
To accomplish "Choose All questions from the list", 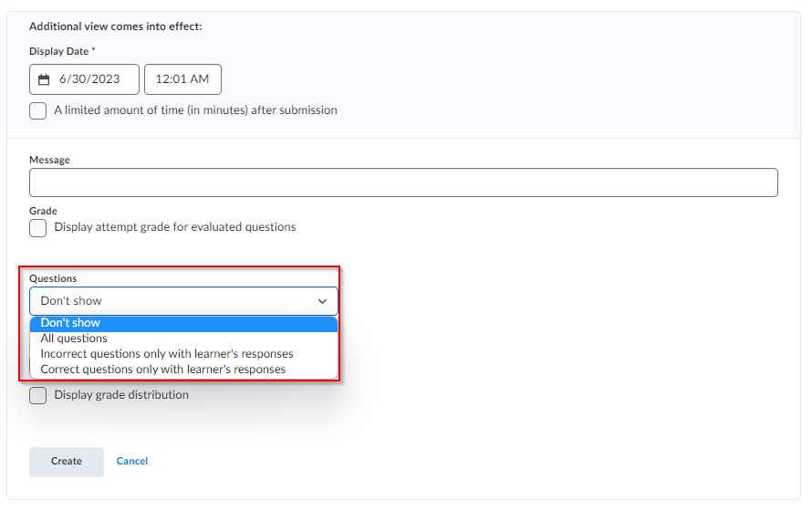I will pyautogui.click(x=74, y=339).
